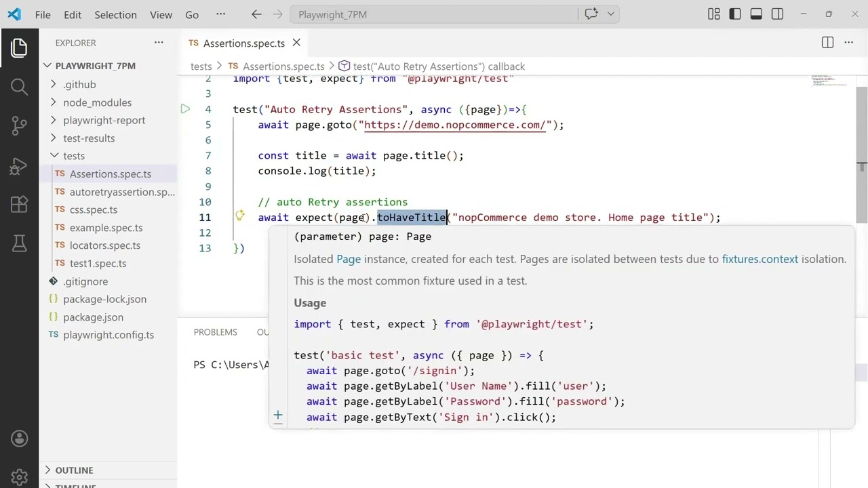
Task: Open the Page link in hover popup
Action: pos(349,259)
